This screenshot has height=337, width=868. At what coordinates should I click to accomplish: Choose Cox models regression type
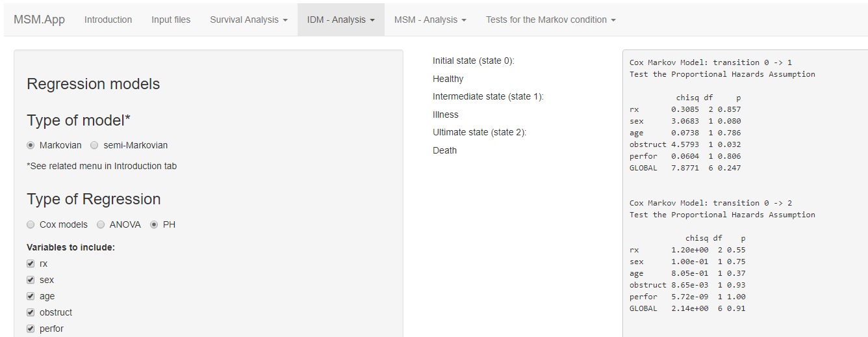(31, 224)
